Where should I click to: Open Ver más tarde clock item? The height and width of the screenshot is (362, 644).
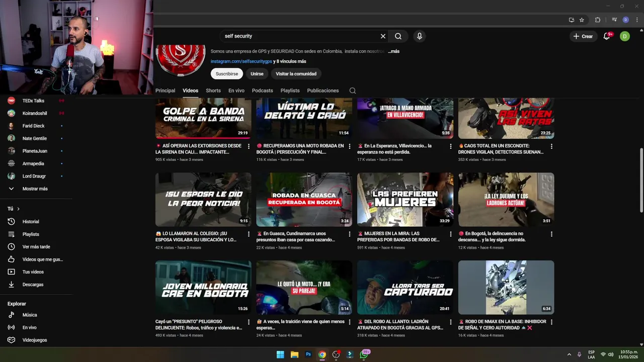point(35,247)
